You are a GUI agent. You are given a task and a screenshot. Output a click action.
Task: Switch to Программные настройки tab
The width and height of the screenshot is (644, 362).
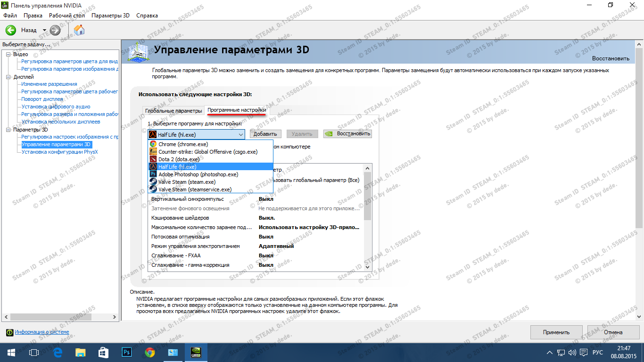click(237, 110)
